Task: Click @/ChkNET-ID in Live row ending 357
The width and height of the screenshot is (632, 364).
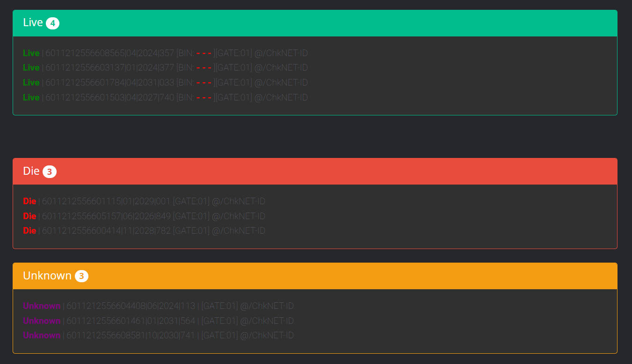Action: [x=281, y=53]
